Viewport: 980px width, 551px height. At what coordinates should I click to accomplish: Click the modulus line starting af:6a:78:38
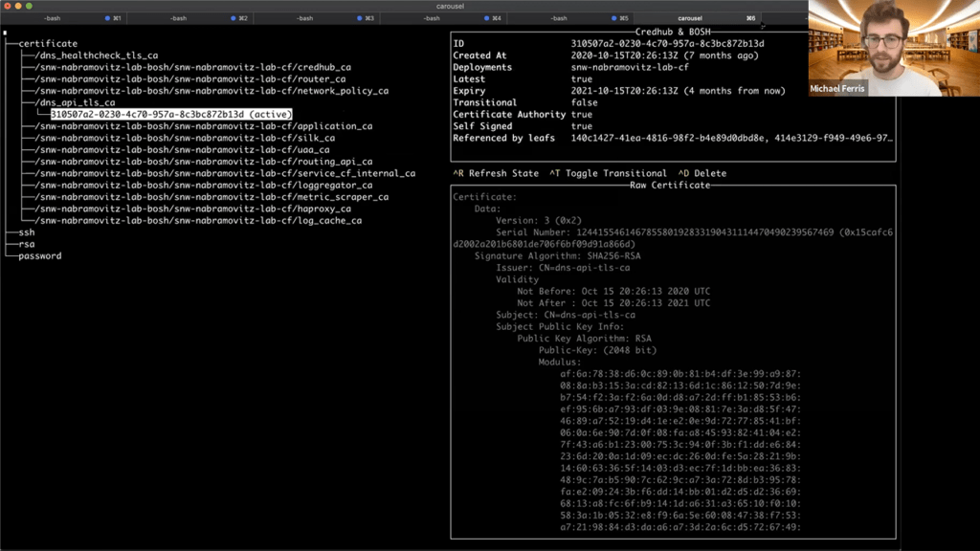coord(680,374)
